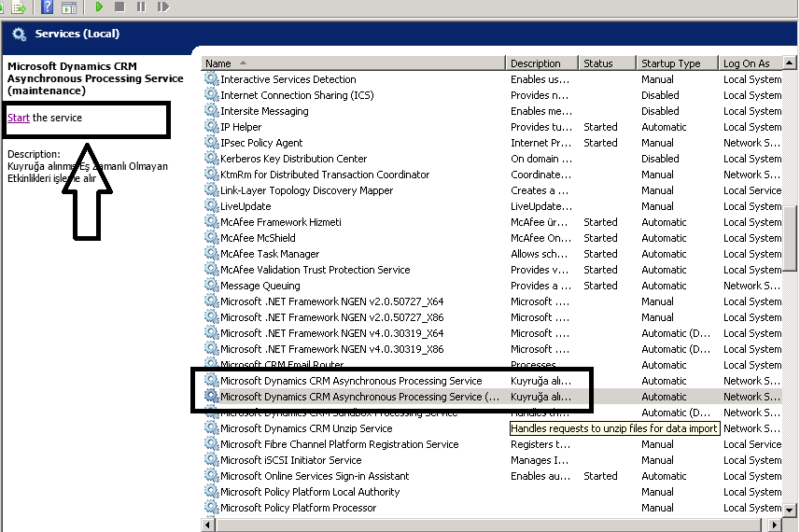Click the Stop Service square icon

[x=119, y=7]
